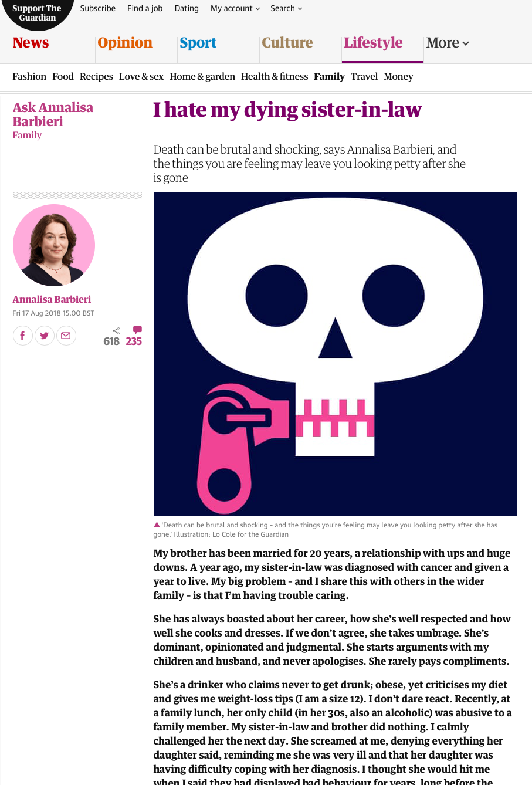Share article on Facebook icon

[x=23, y=336]
